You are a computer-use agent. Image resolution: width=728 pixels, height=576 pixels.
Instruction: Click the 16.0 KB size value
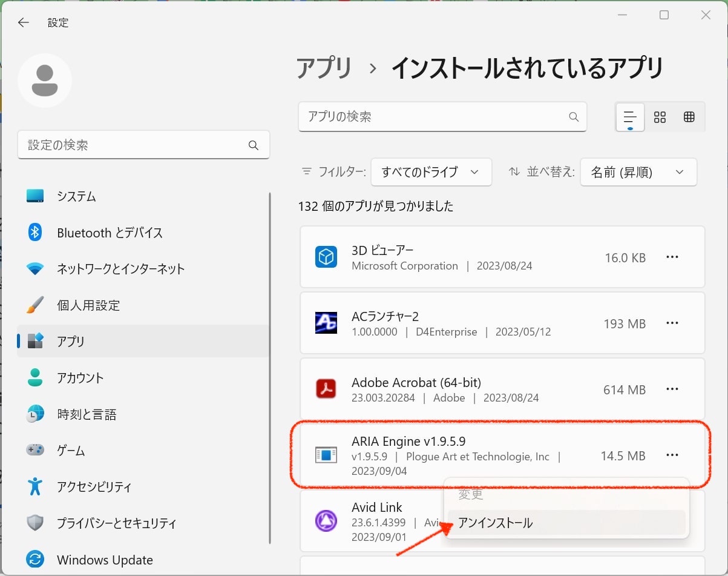coord(625,257)
